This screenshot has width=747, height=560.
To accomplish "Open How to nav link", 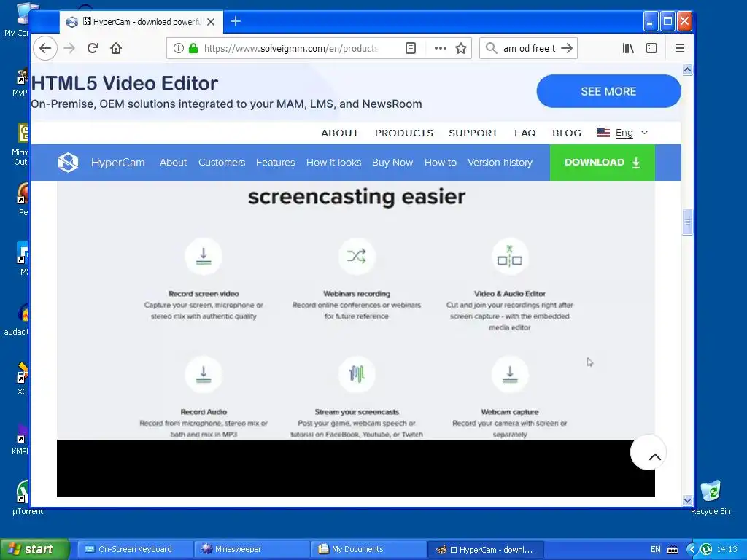I will (440, 163).
